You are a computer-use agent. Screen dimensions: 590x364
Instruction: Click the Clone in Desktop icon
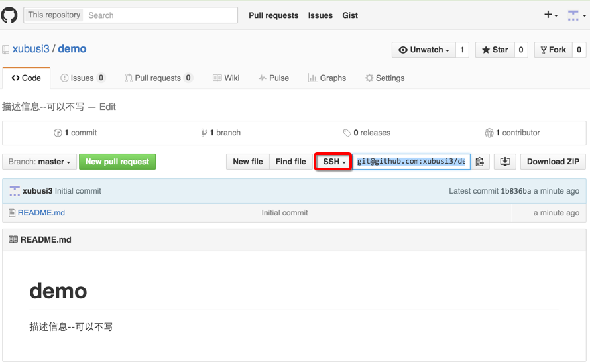point(505,162)
